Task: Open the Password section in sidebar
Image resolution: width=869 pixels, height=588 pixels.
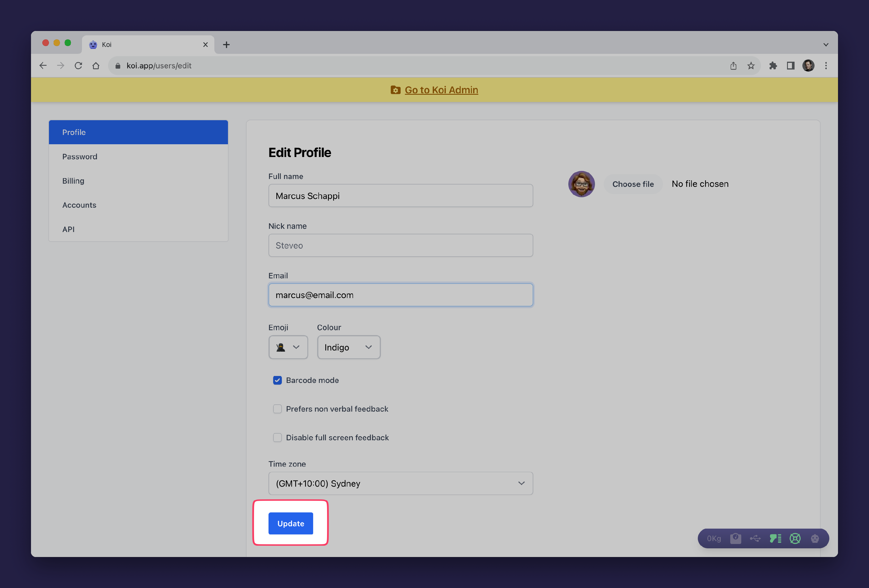Action: pos(80,157)
